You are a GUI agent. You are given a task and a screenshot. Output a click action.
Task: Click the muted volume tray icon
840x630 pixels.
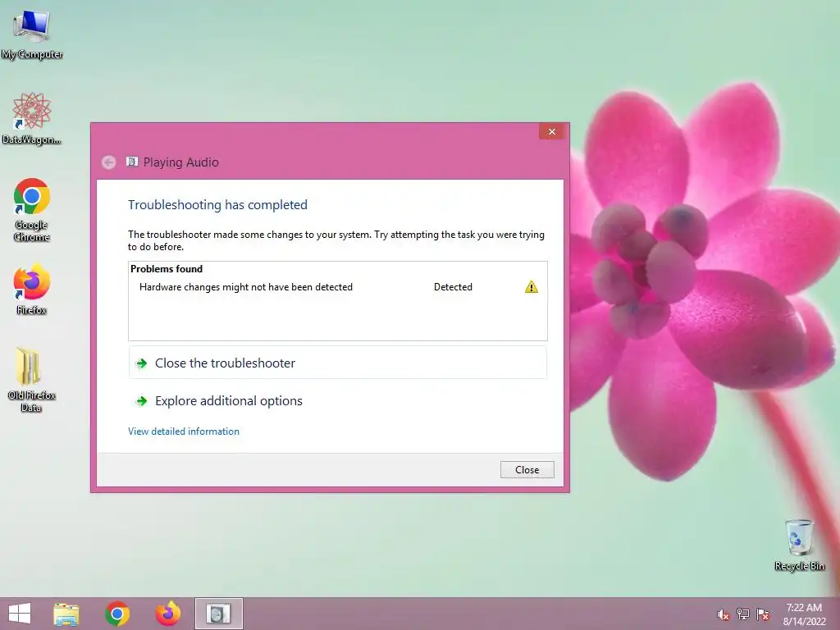pos(724,614)
